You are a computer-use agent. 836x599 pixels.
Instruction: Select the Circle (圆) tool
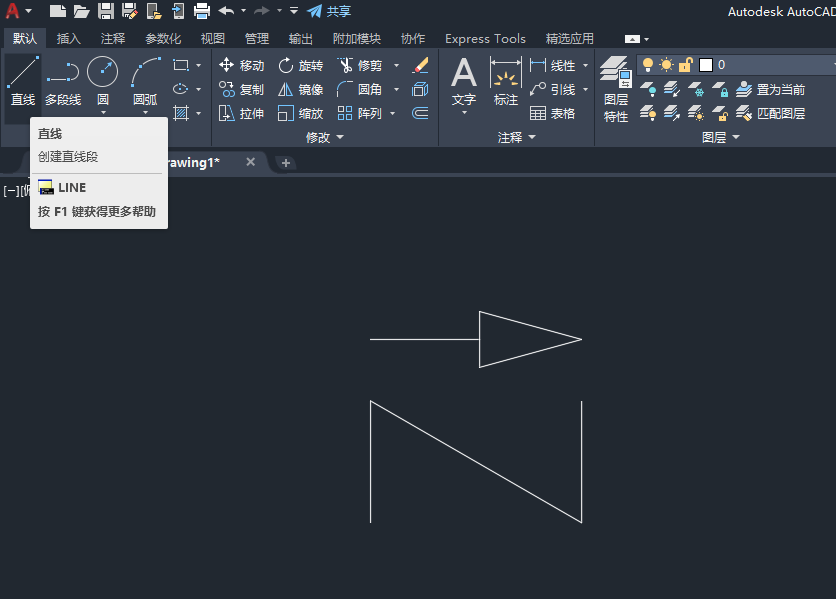102,81
